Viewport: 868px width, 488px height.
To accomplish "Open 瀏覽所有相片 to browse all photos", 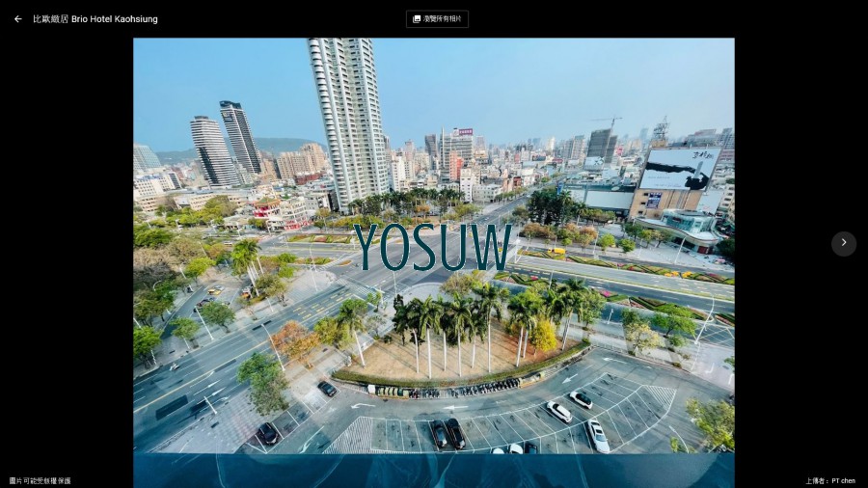I will [x=438, y=19].
